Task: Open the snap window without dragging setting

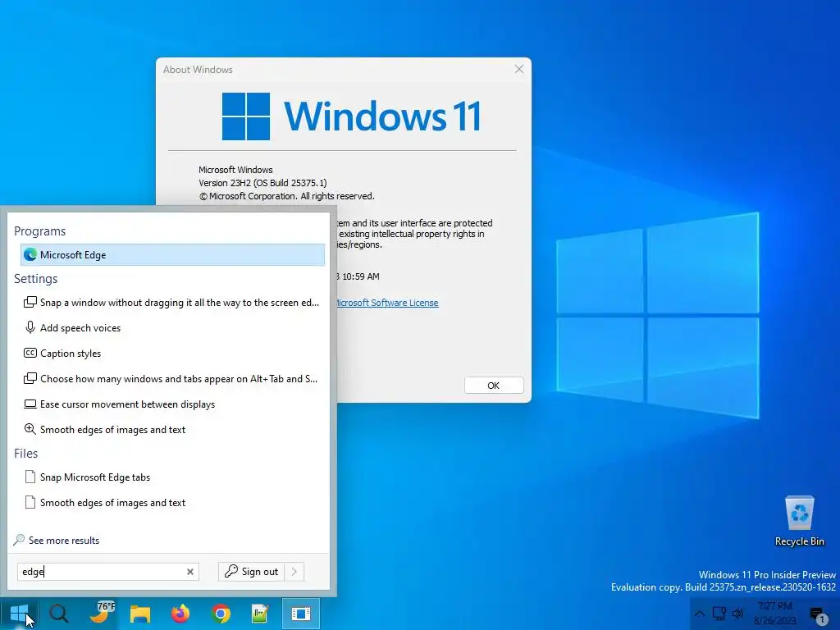Action: point(172,303)
